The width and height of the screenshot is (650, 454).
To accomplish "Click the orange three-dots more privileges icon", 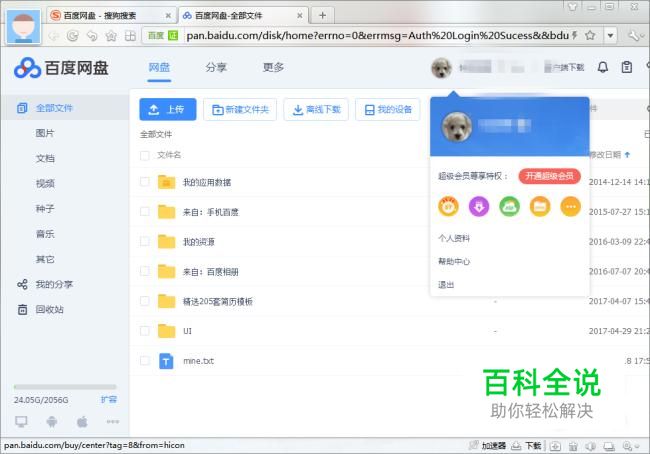I will click(570, 206).
